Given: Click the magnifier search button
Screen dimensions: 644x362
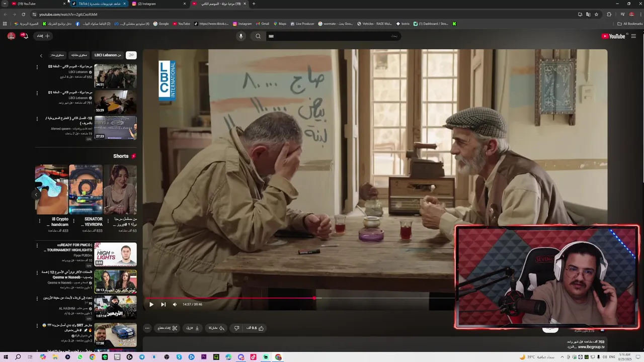Looking at the screenshot, I should click(258, 36).
